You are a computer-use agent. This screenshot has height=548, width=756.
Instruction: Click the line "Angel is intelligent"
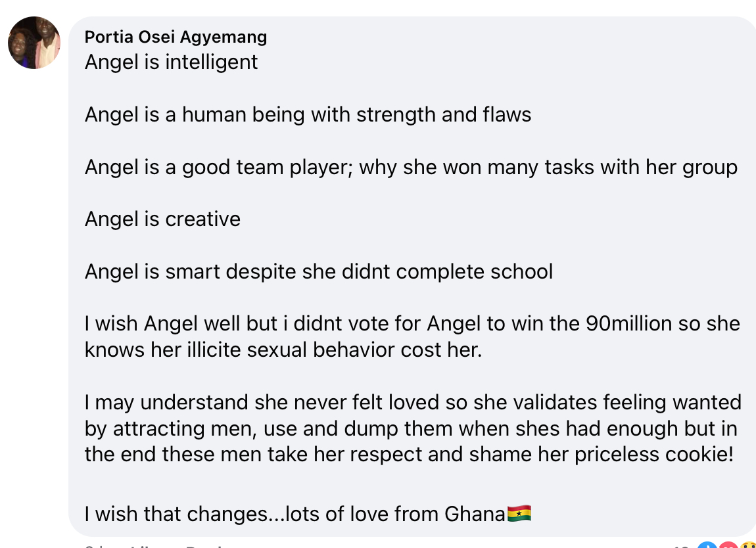171,62
